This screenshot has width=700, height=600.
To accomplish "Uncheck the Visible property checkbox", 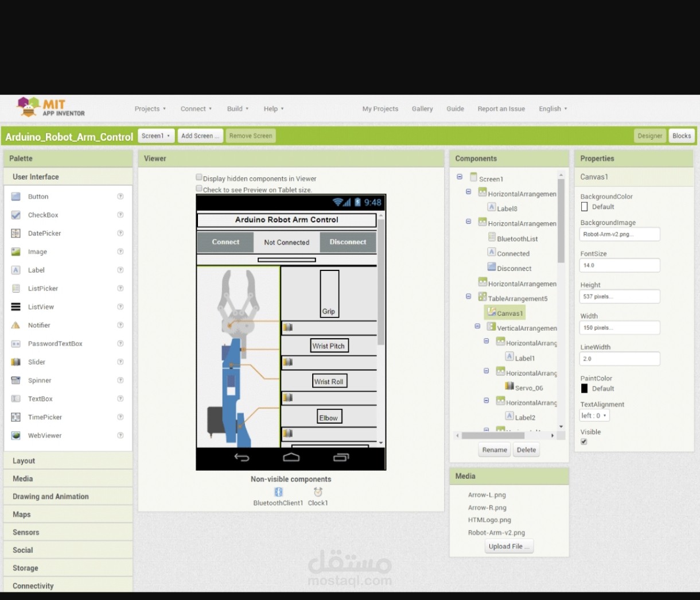I will click(584, 442).
